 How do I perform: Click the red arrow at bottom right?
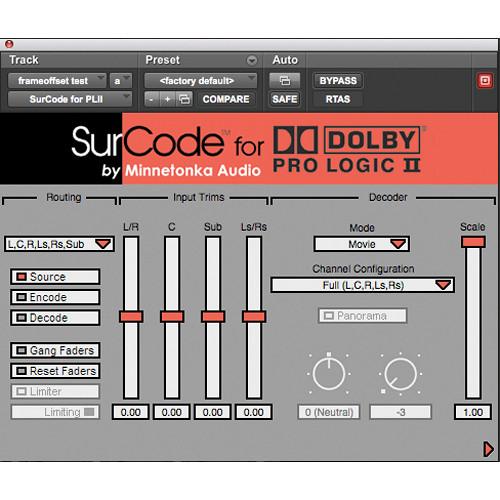(x=488, y=449)
